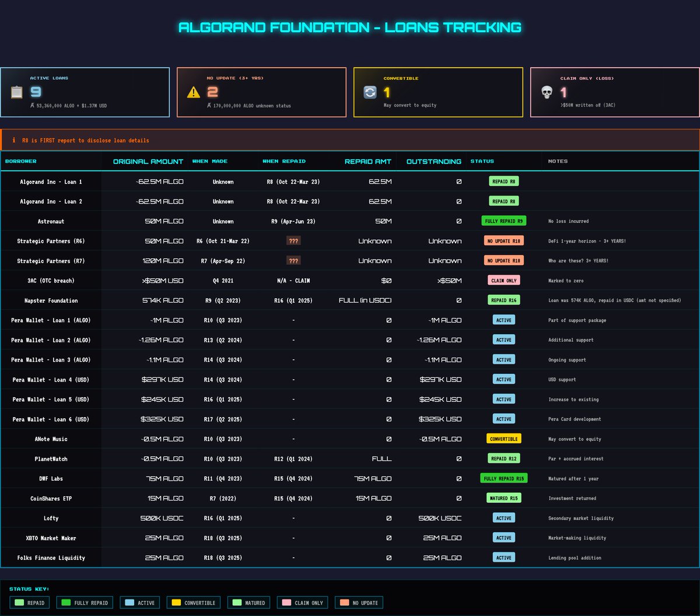Open the Active Loans summary card

(85, 92)
